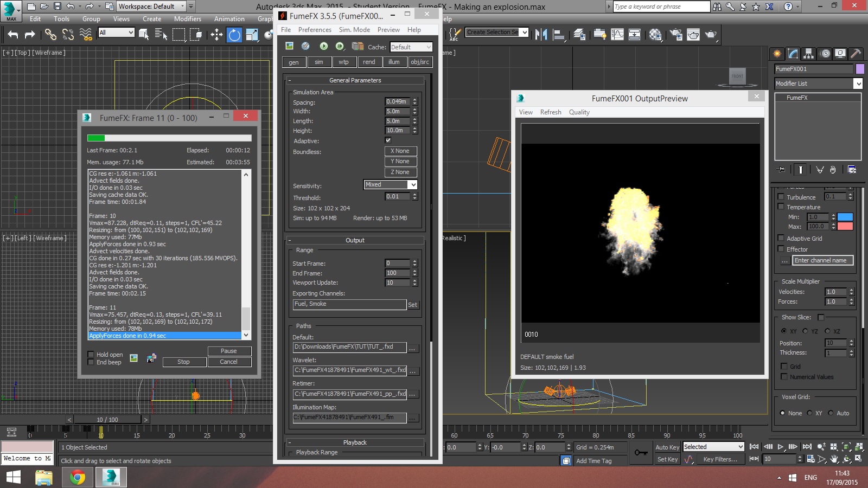Click Pan View hand icon
The height and width of the screenshot is (488, 868).
click(834, 459)
